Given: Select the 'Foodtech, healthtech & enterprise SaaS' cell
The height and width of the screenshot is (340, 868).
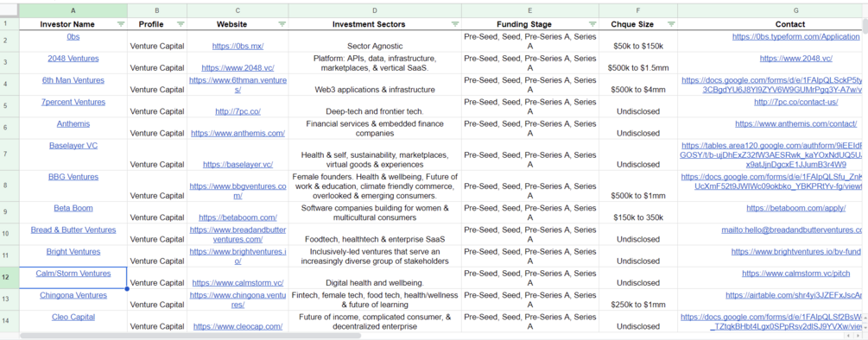Looking at the screenshot, I should coord(376,235).
